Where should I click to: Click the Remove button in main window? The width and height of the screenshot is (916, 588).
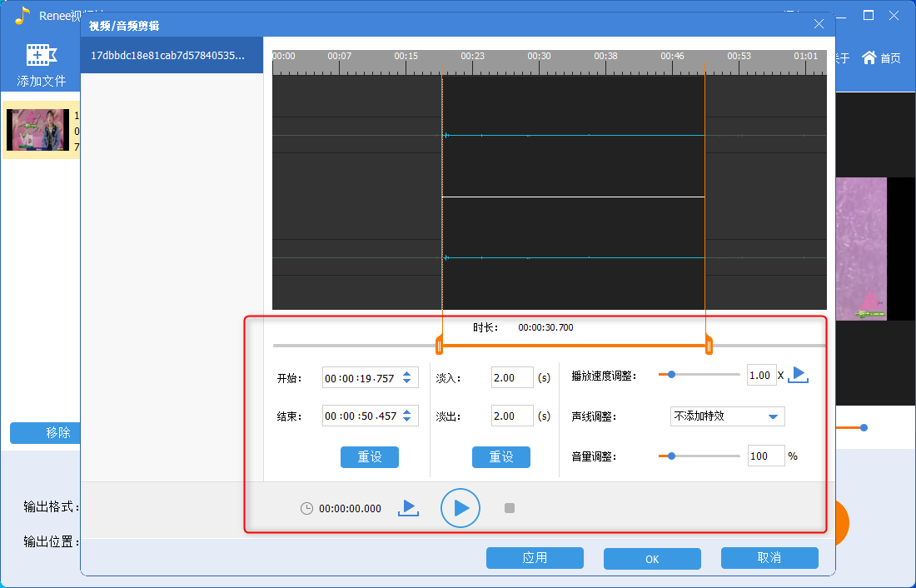pyautogui.click(x=46, y=433)
